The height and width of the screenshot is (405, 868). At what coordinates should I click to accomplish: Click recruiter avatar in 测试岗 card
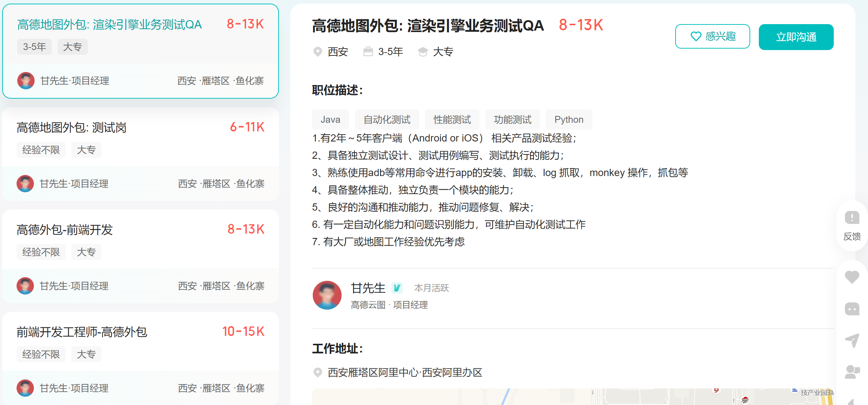tap(25, 184)
